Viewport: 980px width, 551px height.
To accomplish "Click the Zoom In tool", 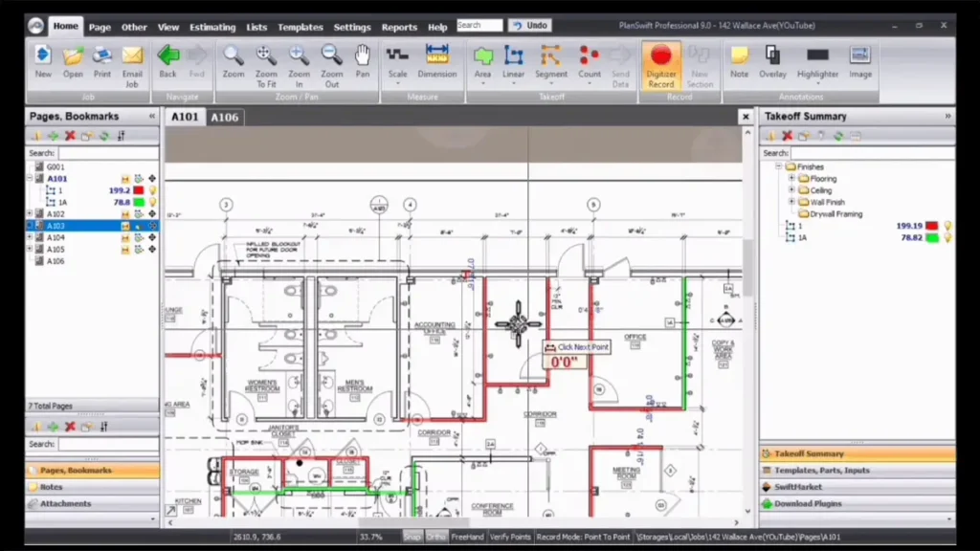I will tap(299, 66).
